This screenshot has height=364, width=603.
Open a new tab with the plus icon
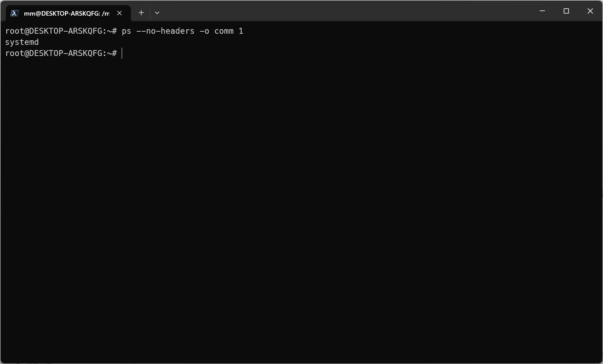(141, 13)
